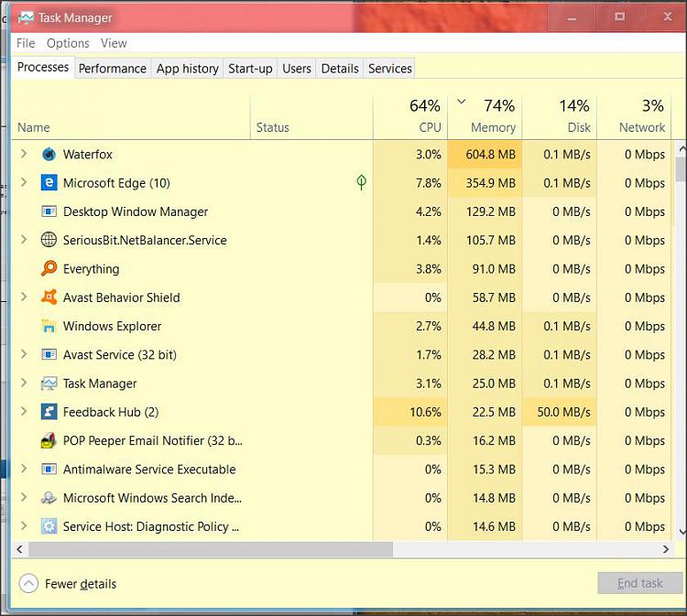687x616 pixels.
Task: Expand the Avast Service (32 bit) entry
Action: point(24,353)
